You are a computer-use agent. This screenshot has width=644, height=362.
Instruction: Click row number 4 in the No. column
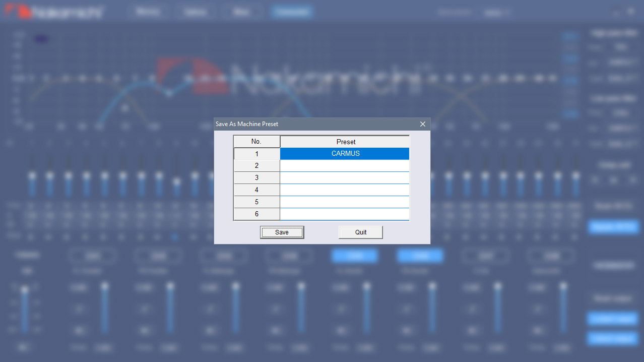coord(257,190)
